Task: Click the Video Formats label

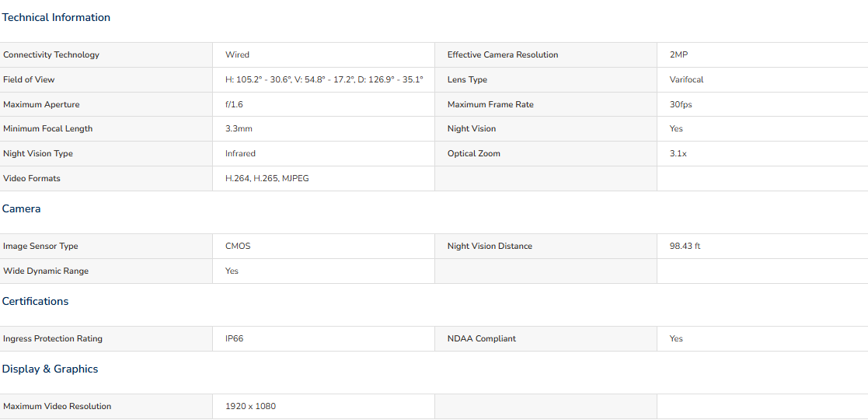Action: click(32, 178)
